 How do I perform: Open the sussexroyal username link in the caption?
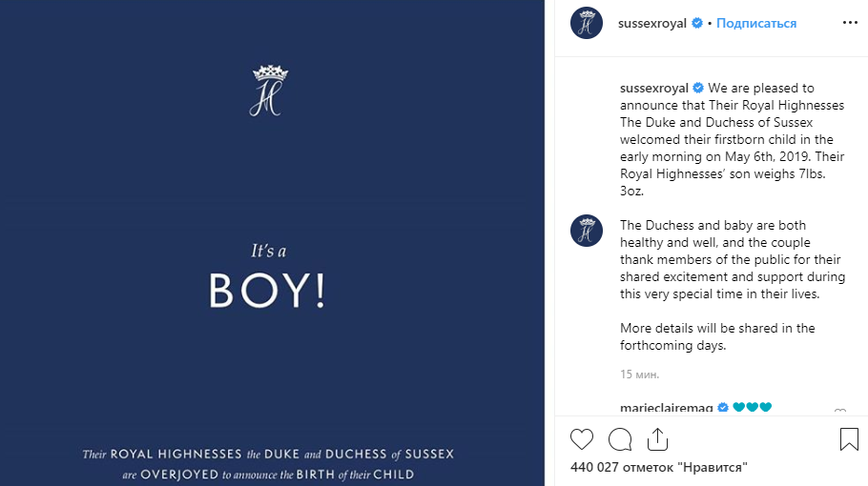(653, 89)
